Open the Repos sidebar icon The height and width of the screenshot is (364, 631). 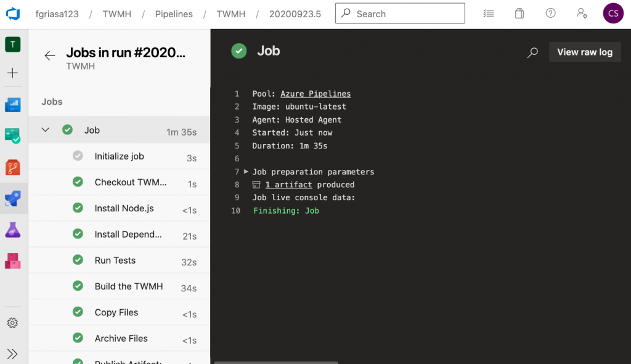(x=13, y=168)
